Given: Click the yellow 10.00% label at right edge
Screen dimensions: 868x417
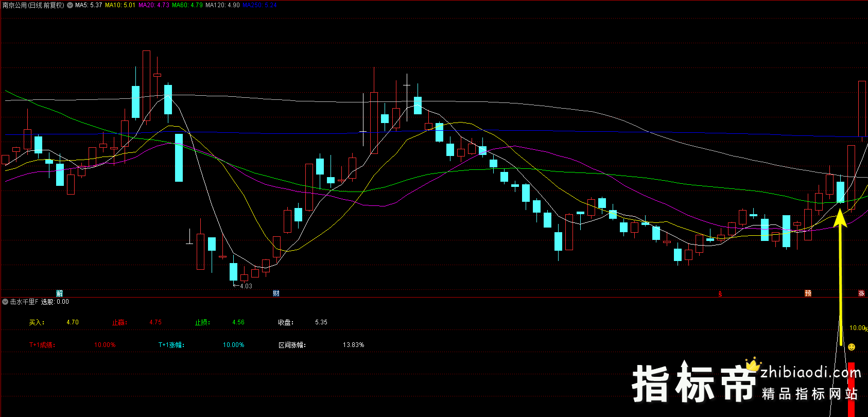Looking at the screenshot, I should click(858, 328).
